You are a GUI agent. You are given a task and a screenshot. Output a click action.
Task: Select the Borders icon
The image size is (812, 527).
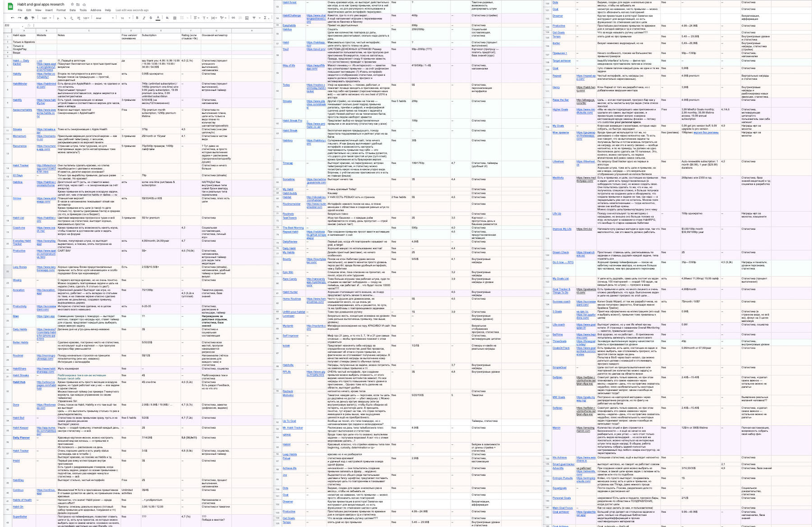click(x=175, y=18)
